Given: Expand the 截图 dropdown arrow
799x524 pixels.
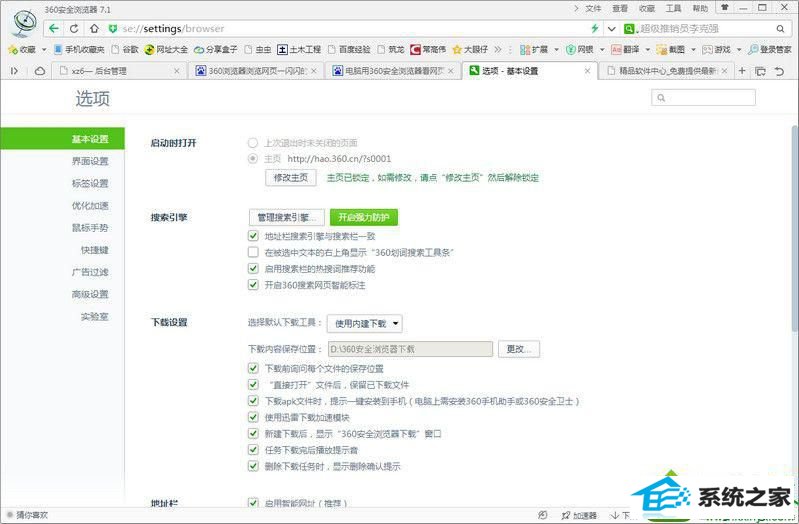Looking at the screenshot, I should point(694,49).
